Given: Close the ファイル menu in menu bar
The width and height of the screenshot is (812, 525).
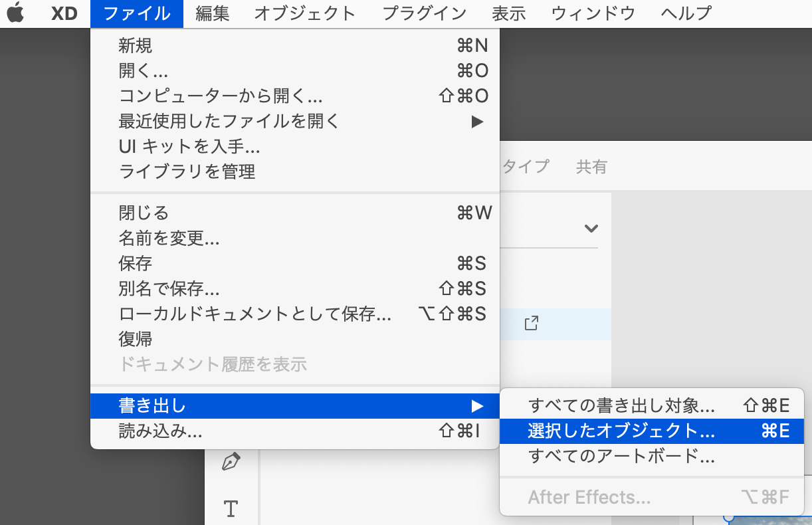Looking at the screenshot, I should click(137, 13).
